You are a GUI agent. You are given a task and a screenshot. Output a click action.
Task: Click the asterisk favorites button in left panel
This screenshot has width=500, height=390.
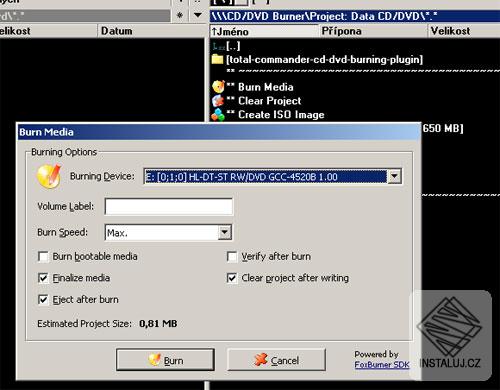[x=180, y=15]
